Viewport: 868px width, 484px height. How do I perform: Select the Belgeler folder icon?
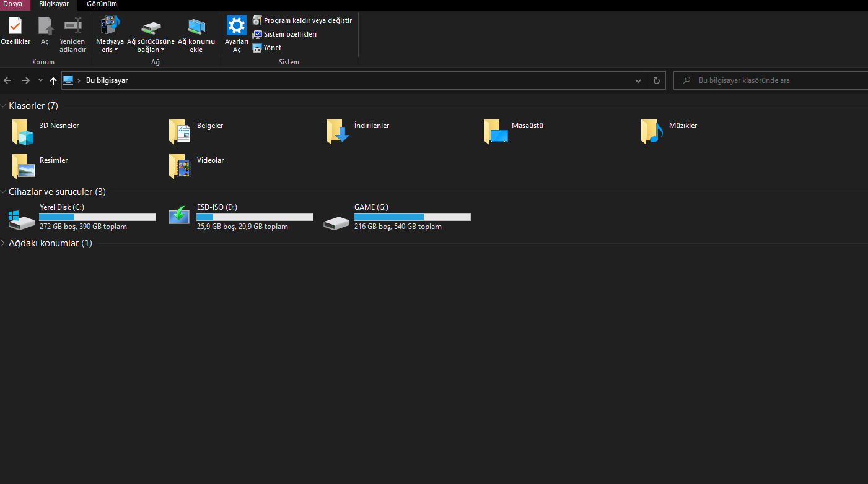coord(180,132)
